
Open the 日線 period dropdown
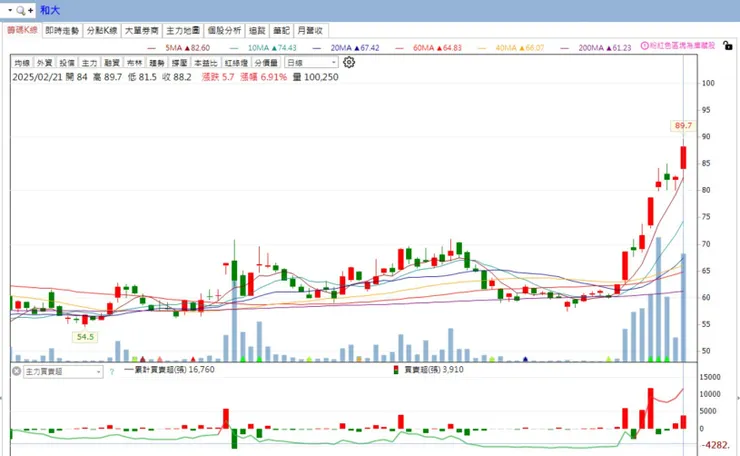[311, 62]
